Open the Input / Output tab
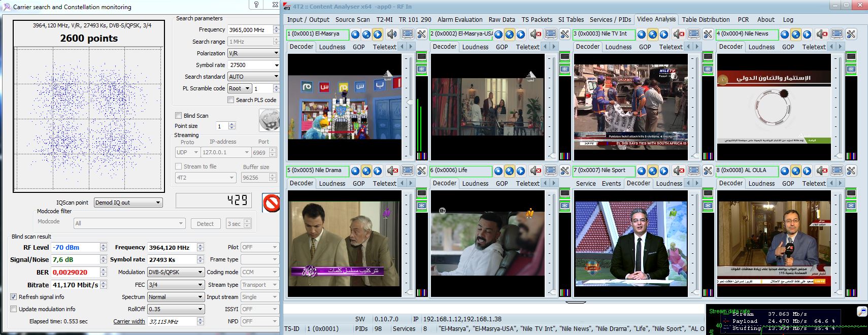The image size is (868, 335). 308,19
